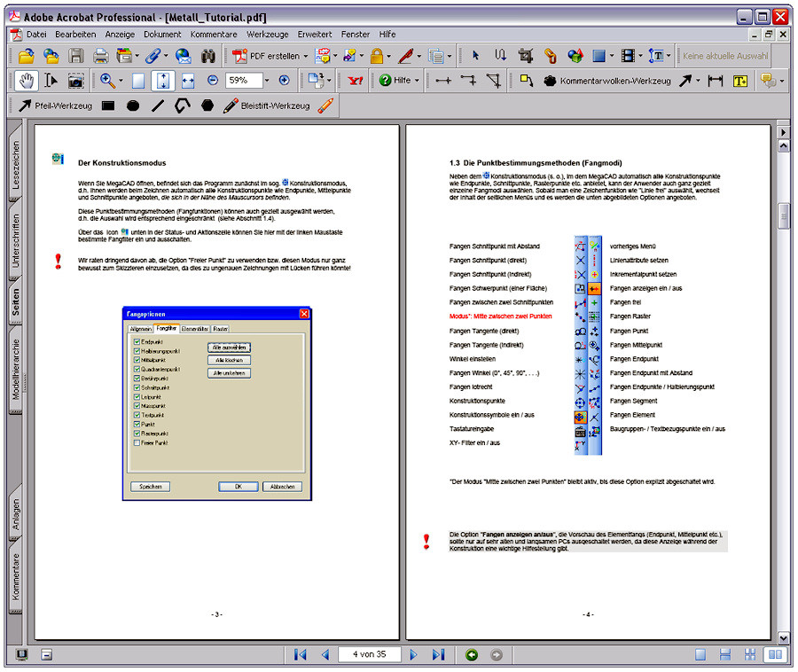Screen dimensions: 798x672
Task: Switch to continuous page layout
Action: coord(725,654)
